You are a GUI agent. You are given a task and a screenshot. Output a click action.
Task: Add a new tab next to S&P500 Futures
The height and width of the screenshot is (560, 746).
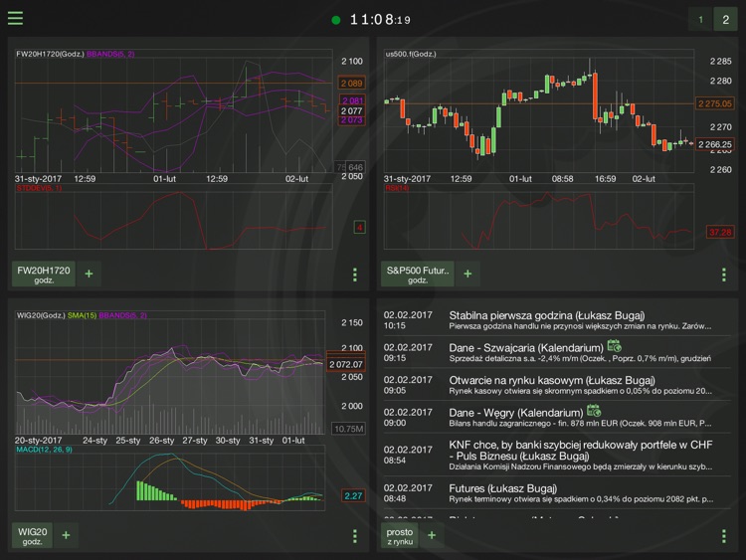[x=467, y=275]
